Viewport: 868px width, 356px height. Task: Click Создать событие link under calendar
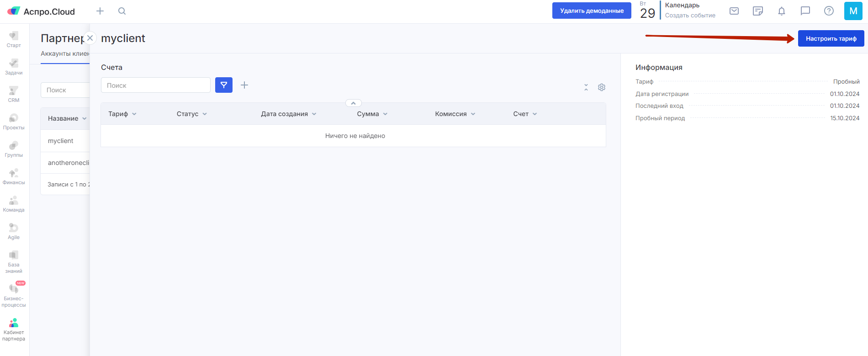[x=690, y=16]
